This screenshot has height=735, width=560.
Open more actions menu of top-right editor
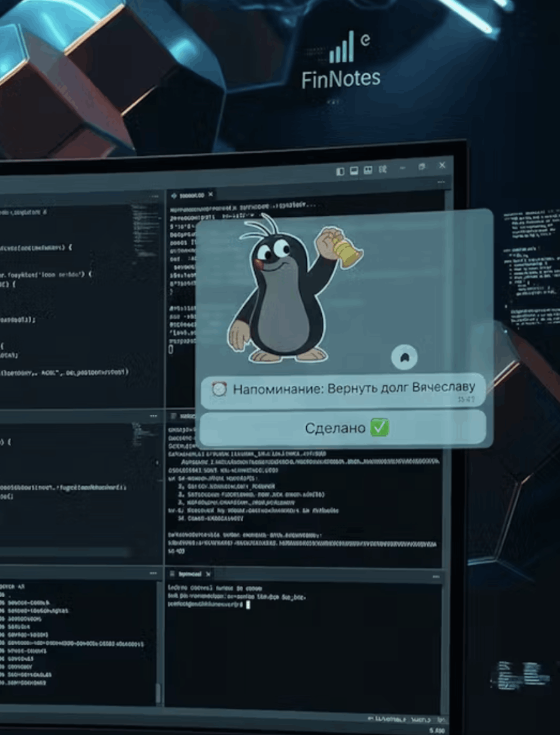coord(442,181)
